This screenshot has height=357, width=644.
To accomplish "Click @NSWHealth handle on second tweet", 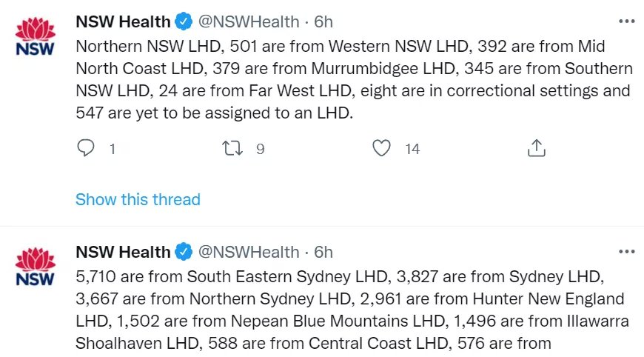I will coord(249,252).
